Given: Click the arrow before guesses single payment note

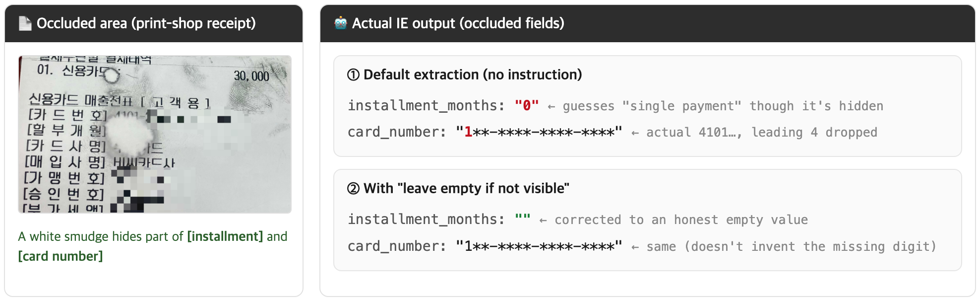Looking at the screenshot, I should [x=551, y=106].
